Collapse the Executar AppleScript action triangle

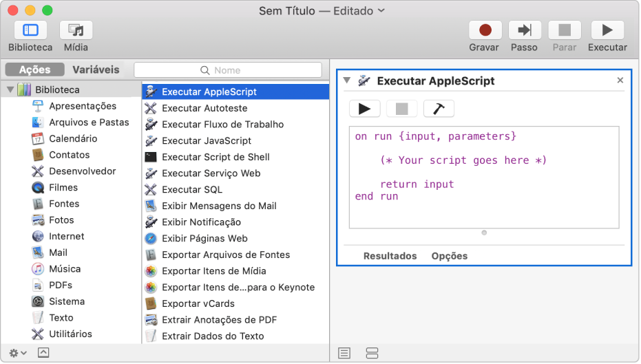346,81
